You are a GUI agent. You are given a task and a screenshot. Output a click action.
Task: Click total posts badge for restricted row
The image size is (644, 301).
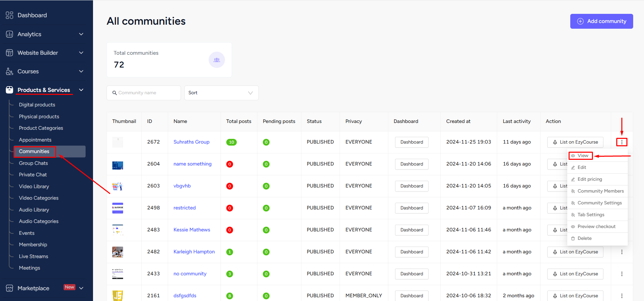click(x=230, y=208)
